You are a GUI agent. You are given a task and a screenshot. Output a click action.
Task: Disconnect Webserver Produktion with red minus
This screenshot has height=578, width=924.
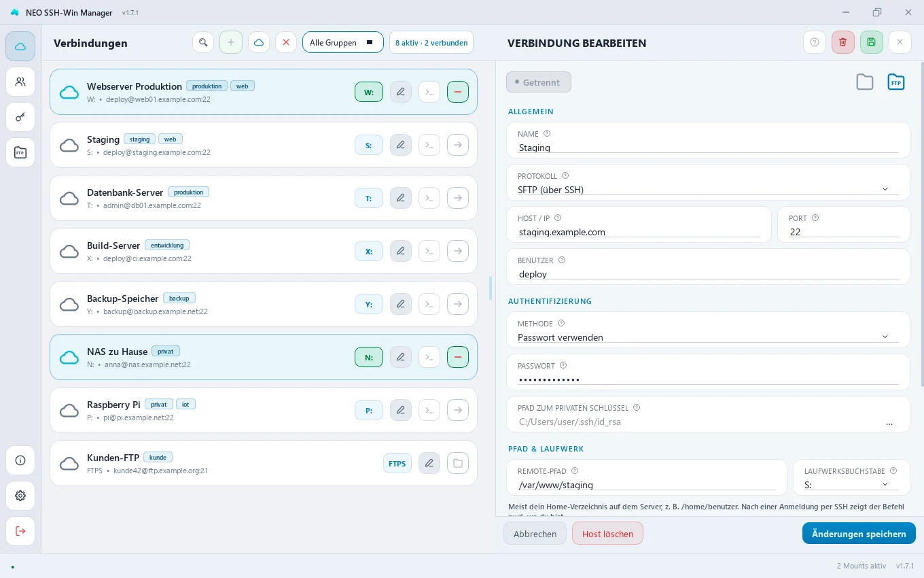tap(458, 92)
